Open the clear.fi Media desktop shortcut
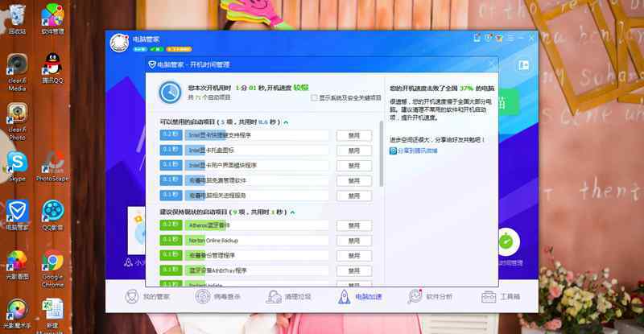The width and height of the screenshot is (644, 334). point(17,72)
